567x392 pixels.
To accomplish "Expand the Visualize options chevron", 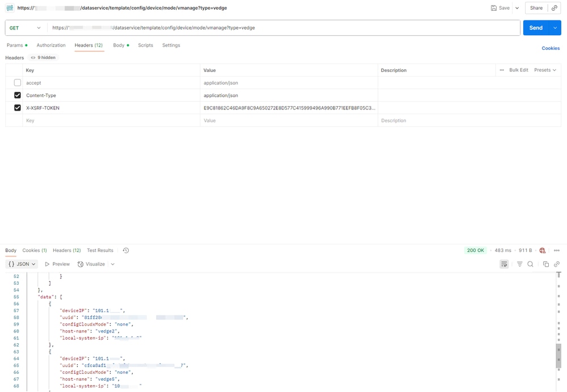I will [113, 264].
